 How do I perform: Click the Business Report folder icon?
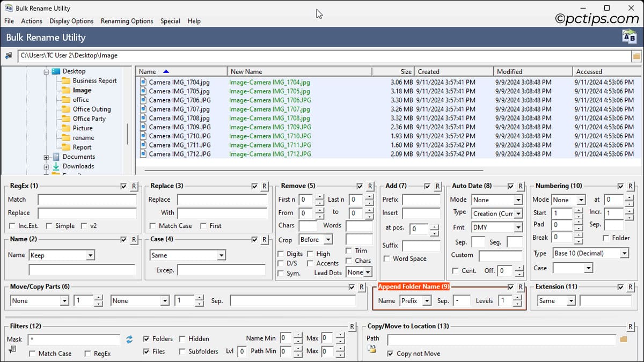pyautogui.click(x=66, y=81)
